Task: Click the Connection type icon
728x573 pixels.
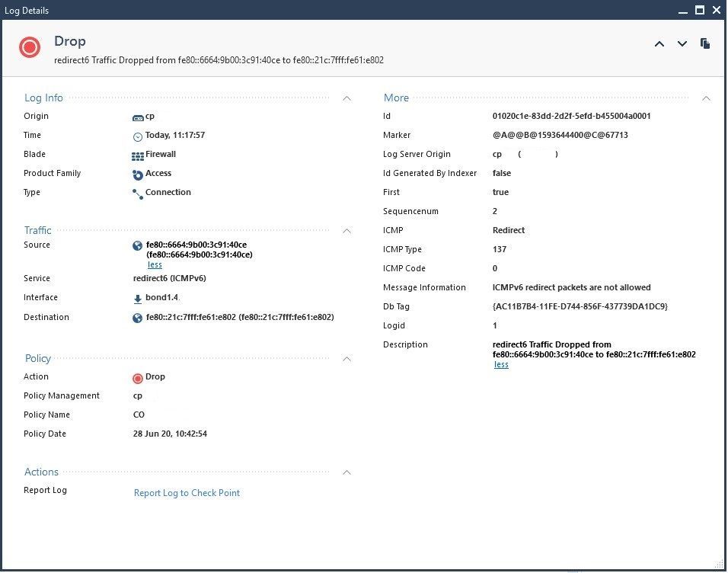Action: 138,194
